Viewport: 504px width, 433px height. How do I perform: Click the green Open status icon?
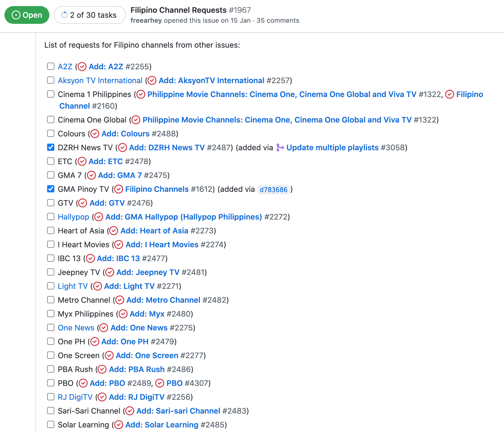click(x=17, y=15)
